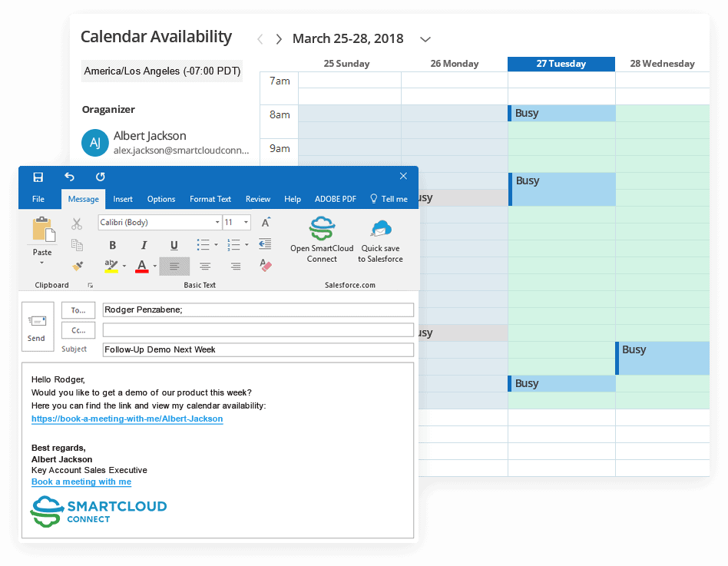The height and width of the screenshot is (566, 728).
Task: Open the ADOBE PDF tab
Action: 336,199
